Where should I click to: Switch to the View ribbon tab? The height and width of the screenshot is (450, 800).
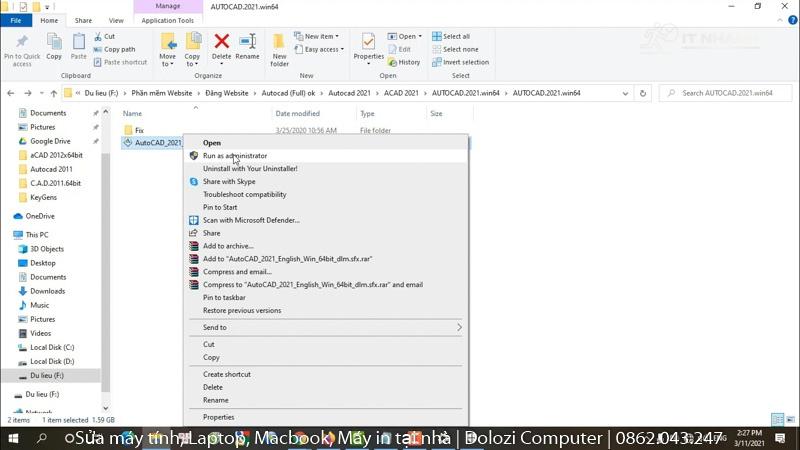[116, 20]
